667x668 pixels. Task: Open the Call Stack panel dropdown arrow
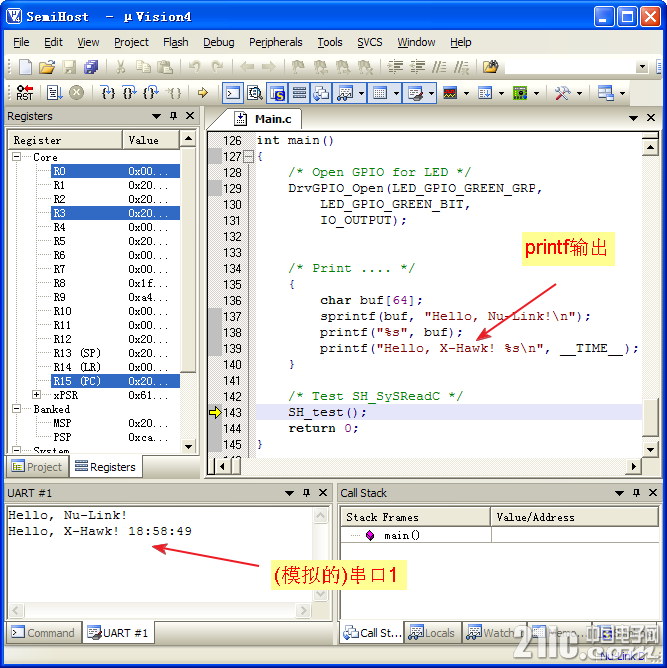(x=619, y=493)
